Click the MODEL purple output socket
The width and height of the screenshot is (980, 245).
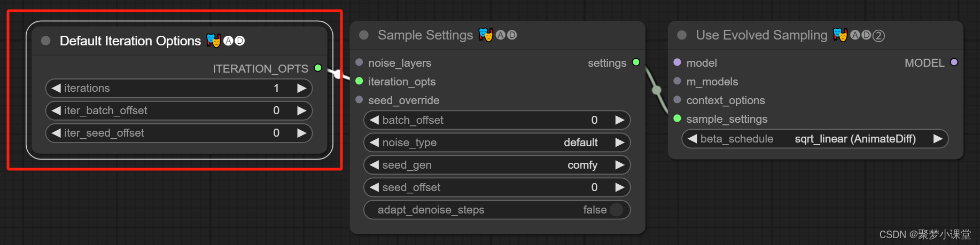coord(954,62)
